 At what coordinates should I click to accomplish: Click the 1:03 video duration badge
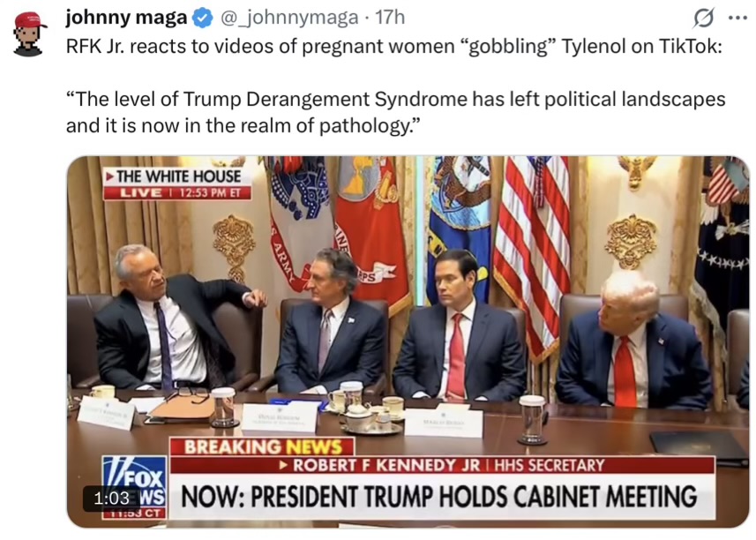pos(111,498)
